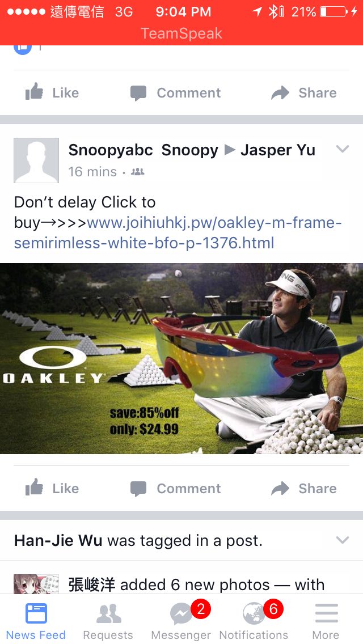Switch to the News Feed tab
Screen dimensions: 363x644
[x=36, y=620]
